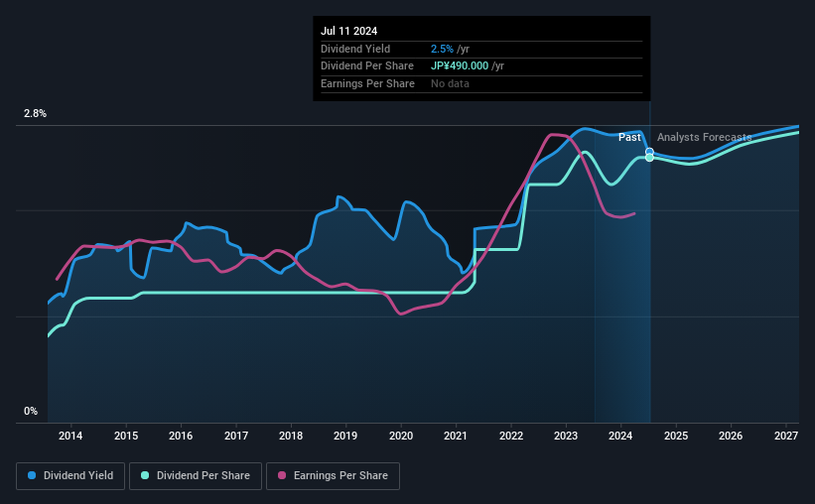Click the 2015 x-axis label

[126, 436]
